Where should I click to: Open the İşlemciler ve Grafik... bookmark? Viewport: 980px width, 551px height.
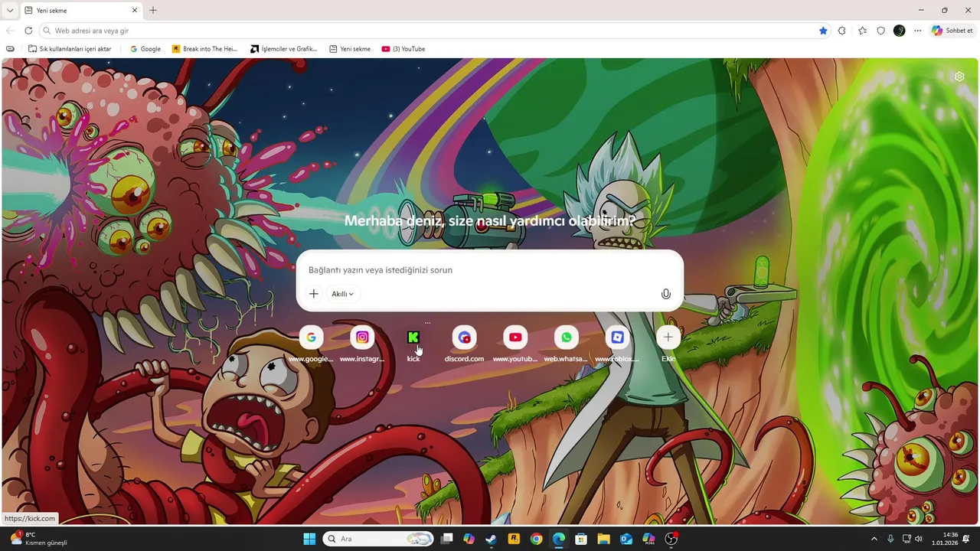284,49
